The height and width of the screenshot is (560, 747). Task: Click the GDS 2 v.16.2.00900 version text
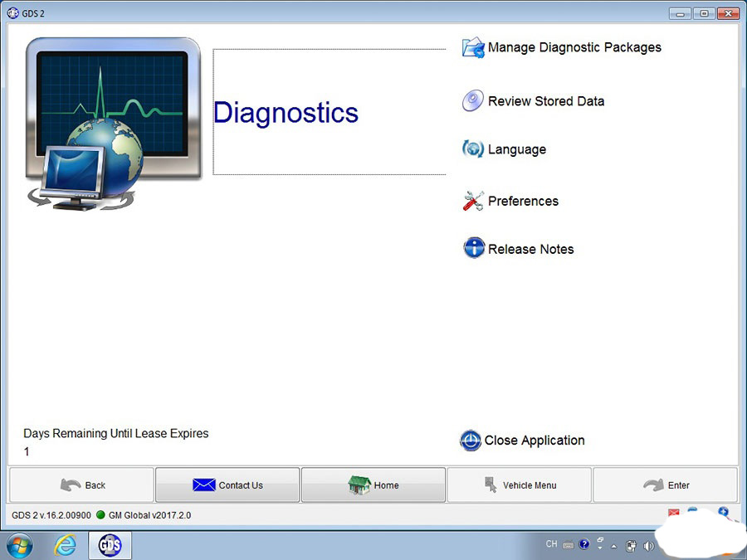[51, 515]
